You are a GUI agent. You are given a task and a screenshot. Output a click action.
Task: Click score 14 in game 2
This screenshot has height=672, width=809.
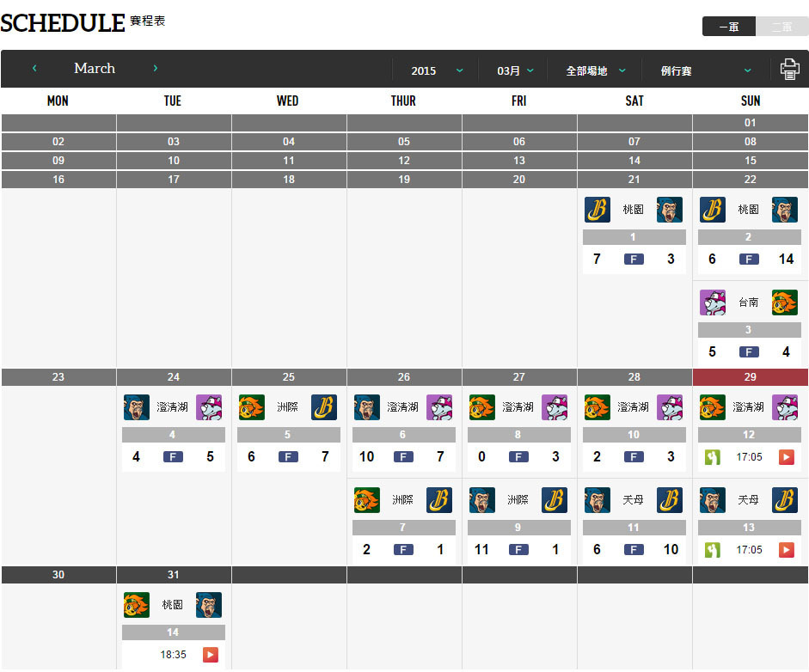pos(786,259)
